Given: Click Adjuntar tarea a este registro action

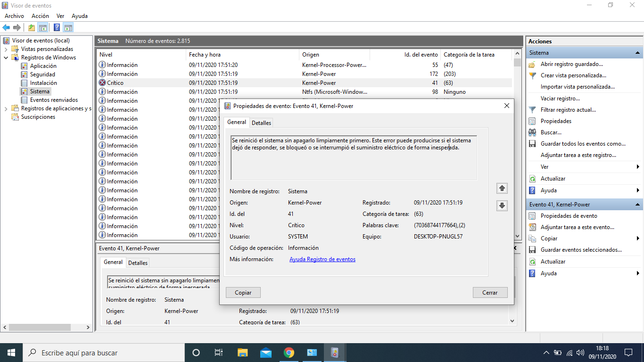Looking at the screenshot, I should (x=578, y=155).
